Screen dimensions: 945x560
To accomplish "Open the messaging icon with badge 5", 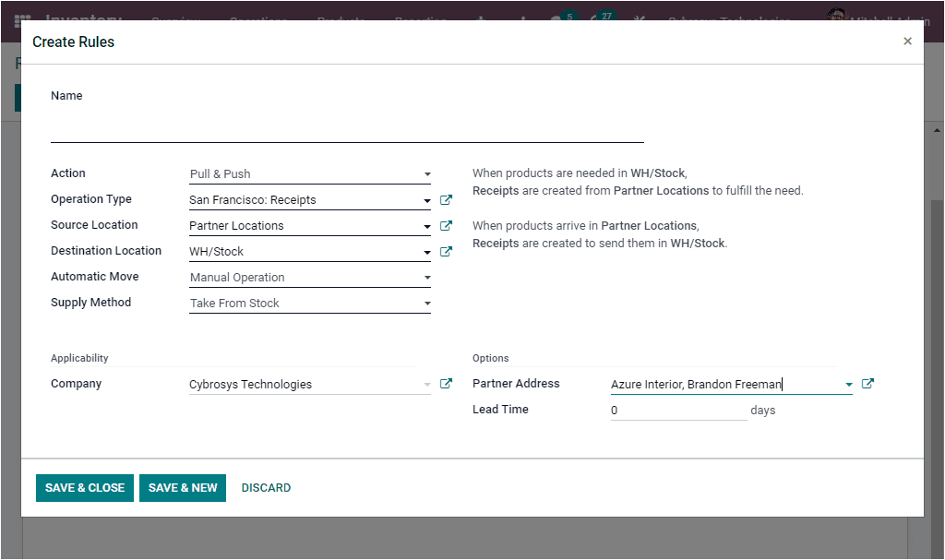I will click(558, 16).
